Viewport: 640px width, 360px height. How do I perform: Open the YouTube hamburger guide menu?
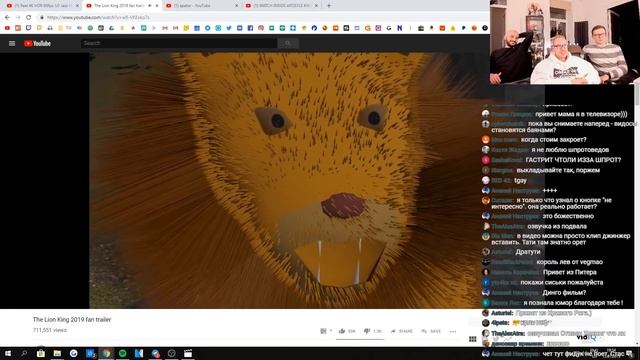(12, 43)
